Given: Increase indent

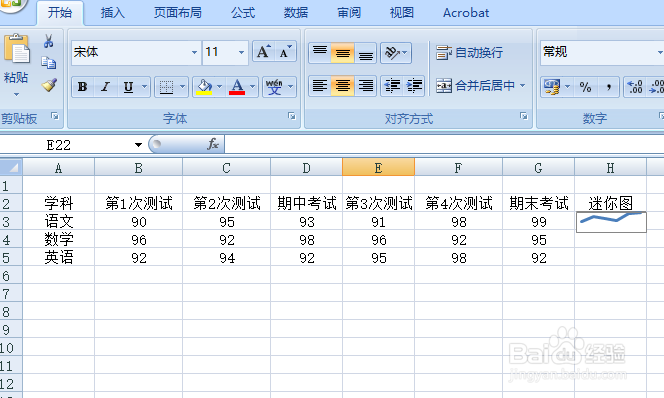Looking at the screenshot, I should tap(414, 86).
